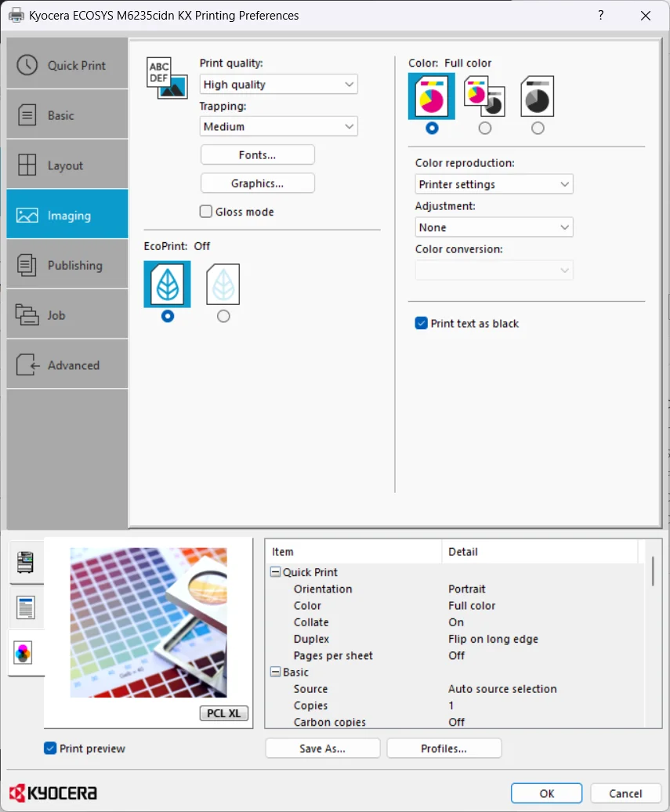Switch to the Publishing tab
This screenshot has width=670, height=812.
[67, 265]
